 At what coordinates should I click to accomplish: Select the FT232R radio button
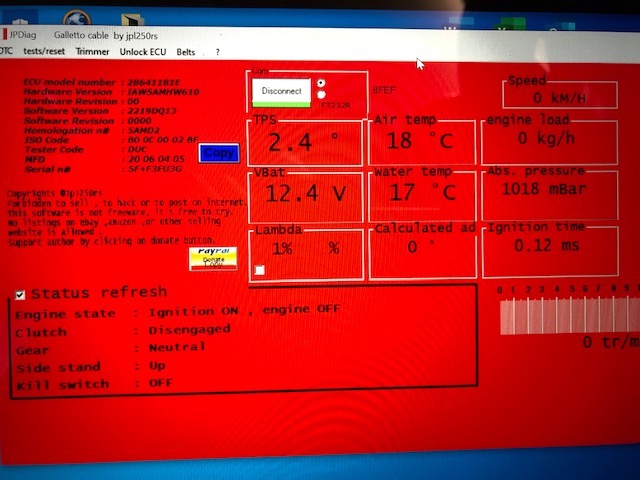[320, 95]
